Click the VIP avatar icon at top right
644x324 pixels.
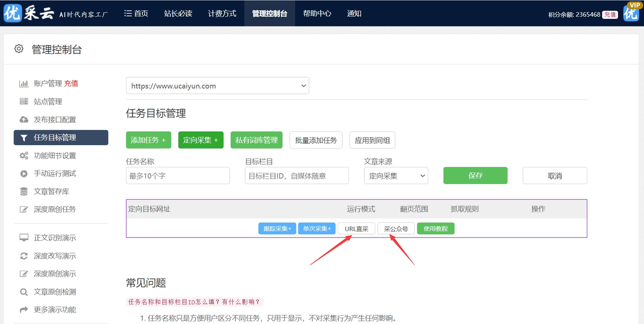click(x=631, y=11)
